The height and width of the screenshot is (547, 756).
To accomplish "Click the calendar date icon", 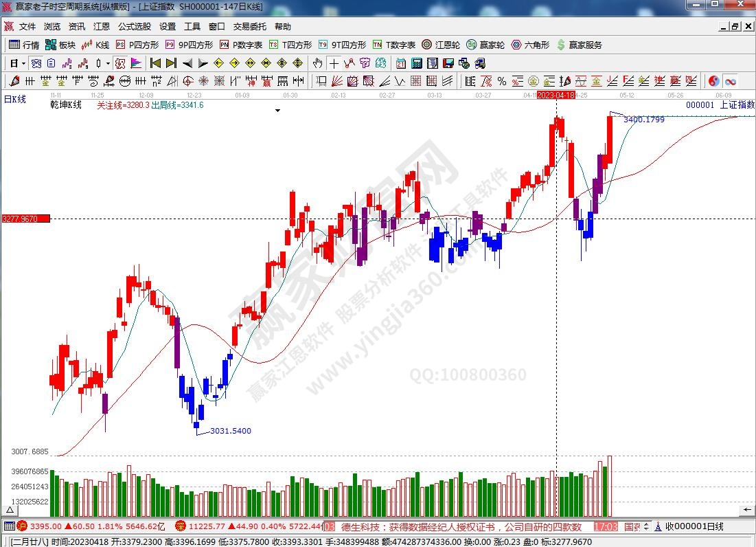I will point(400,63).
